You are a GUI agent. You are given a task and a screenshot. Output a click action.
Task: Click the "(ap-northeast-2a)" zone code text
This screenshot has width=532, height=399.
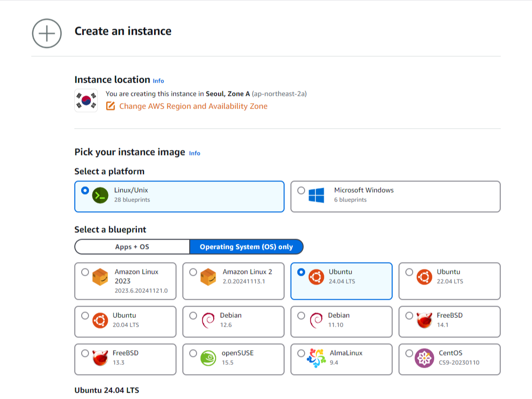pyautogui.click(x=279, y=94)
